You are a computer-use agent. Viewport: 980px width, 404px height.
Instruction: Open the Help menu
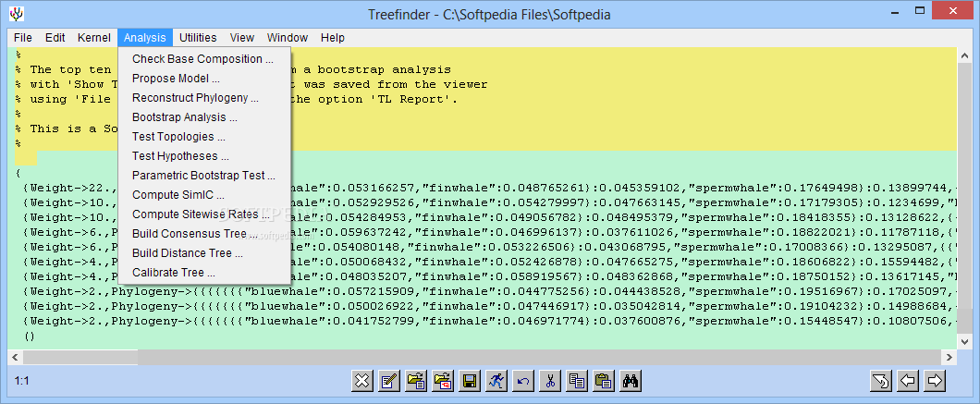tap(333, 38)
